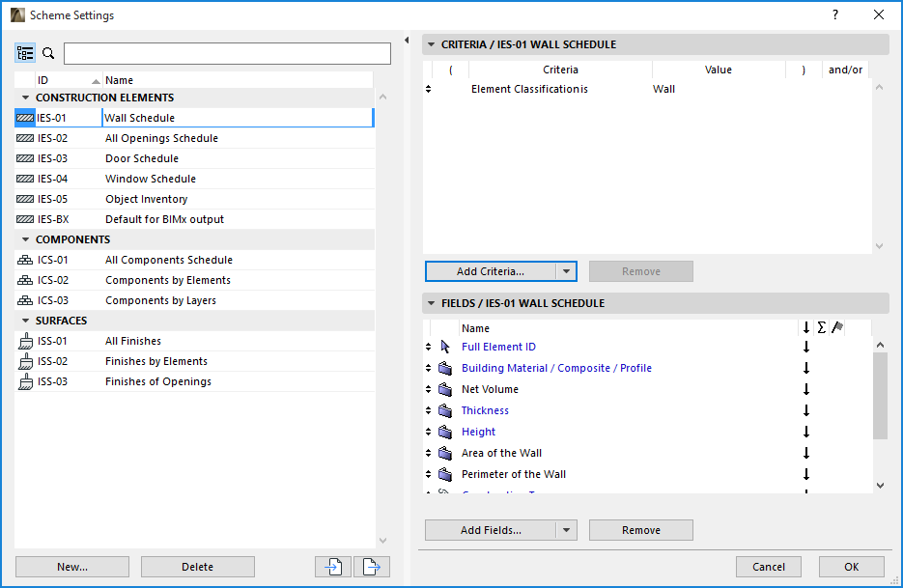The image size is (903, 588).
Task: Click the Name column header in schemes list
Action: [238, 80]
